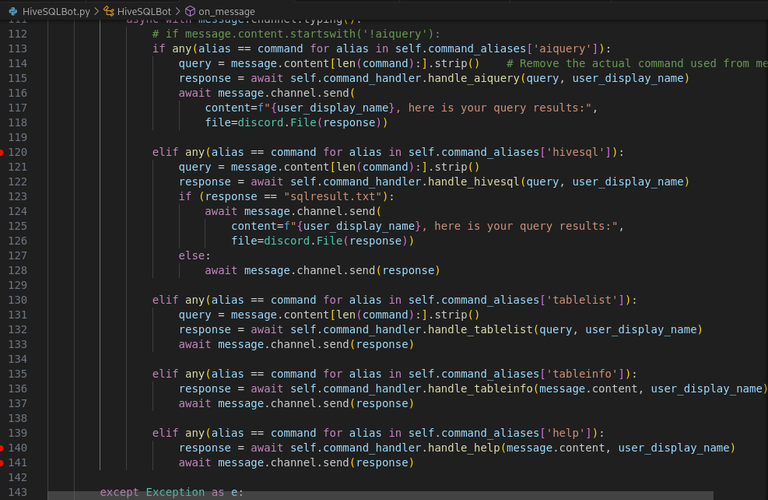Select the HiveSQLBot class breadcrumb

144,11
